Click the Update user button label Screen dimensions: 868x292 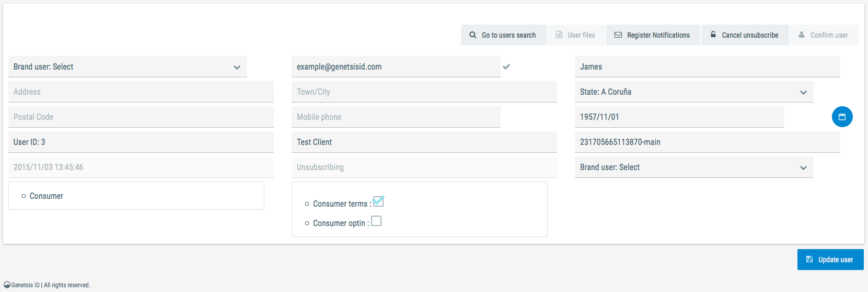[836, 260]
